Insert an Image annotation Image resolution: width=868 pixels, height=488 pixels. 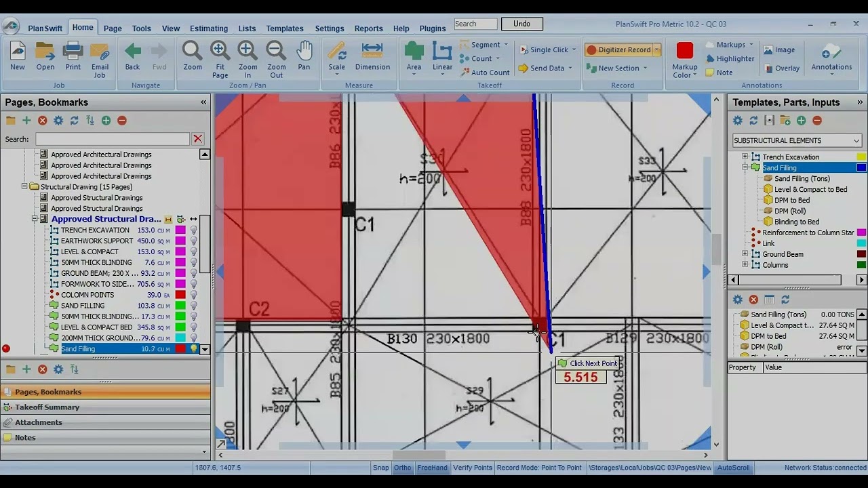(779, 50)
